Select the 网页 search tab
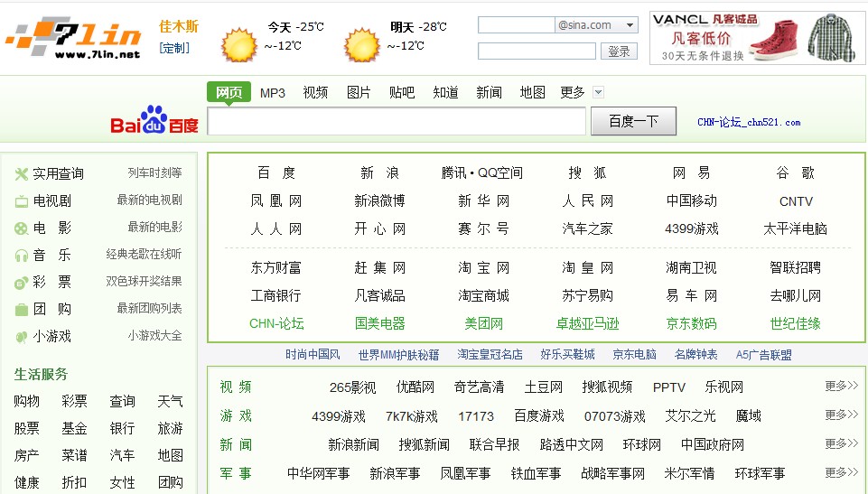Viewport: 868px width, 494px height. (x=229, y=92)
